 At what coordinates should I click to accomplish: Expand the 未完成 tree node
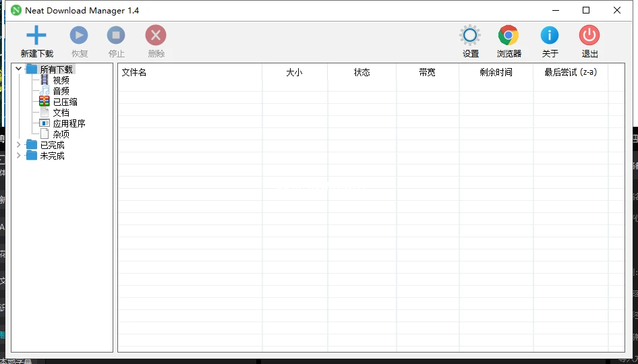pos(18,155)
